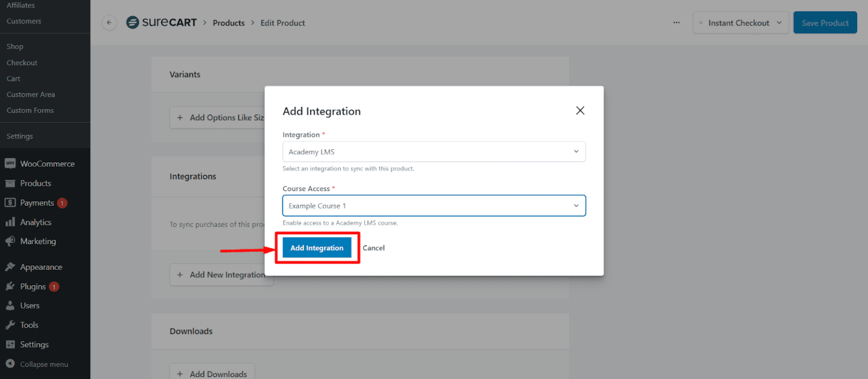Screen dimensions: 868x379
Task: Open the Course Access dropdown
Action: 434,205
